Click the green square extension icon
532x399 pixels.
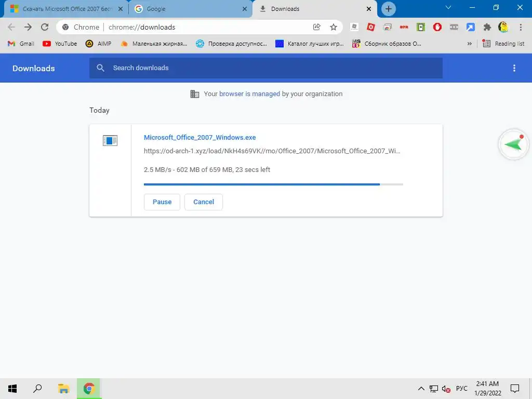[x=421, y=27]
